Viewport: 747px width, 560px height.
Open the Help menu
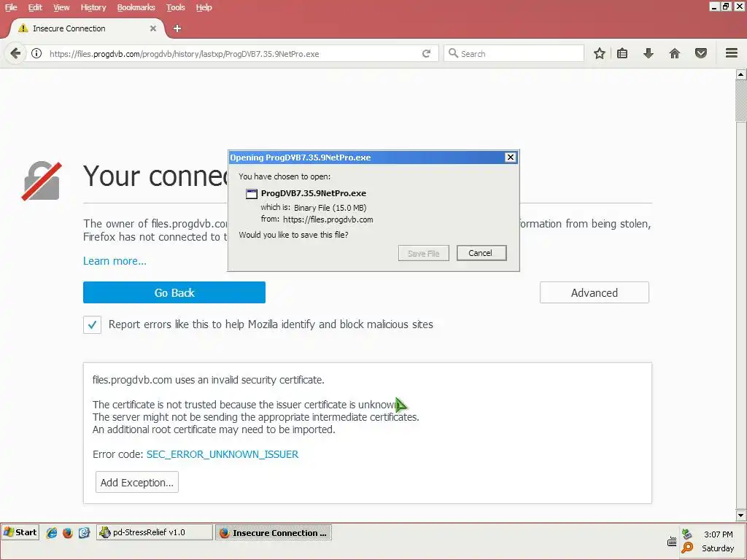(204, 7)
